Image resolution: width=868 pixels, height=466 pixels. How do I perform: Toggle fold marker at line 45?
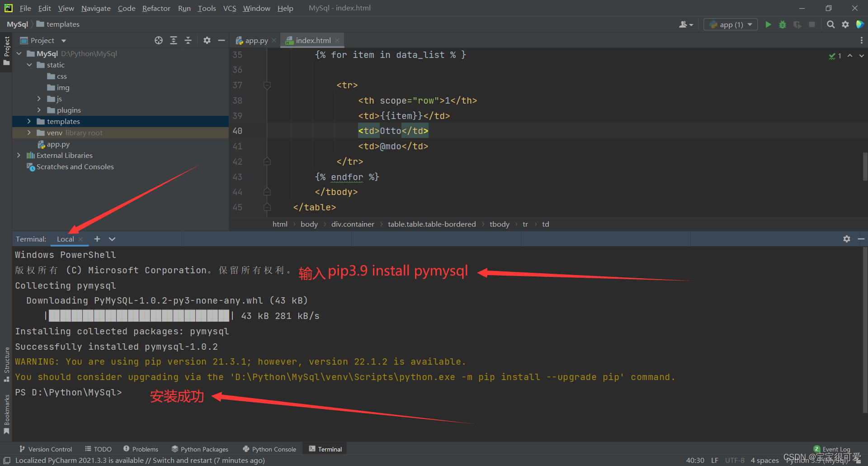pos(267,207)
